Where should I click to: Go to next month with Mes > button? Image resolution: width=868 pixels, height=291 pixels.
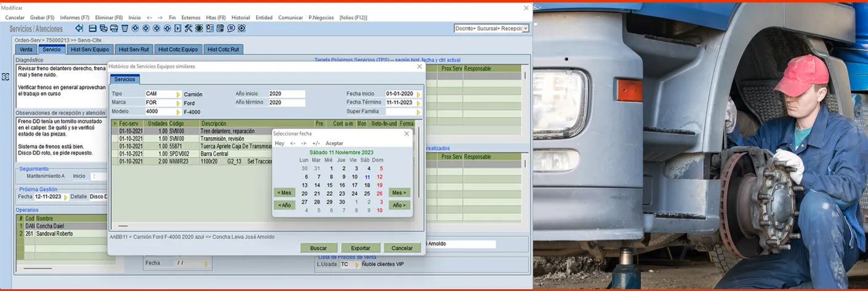[x=400, y=193]
